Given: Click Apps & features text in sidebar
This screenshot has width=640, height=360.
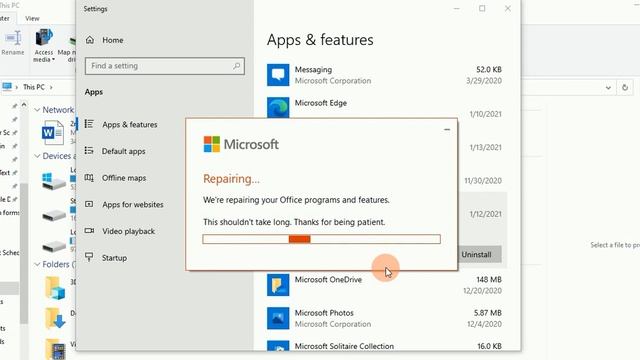Looking at the screenshot, I should (130, 124).
